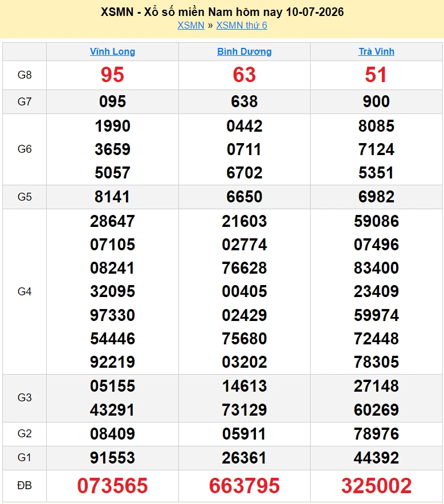Click G5 number 8141

pos(112,197)
